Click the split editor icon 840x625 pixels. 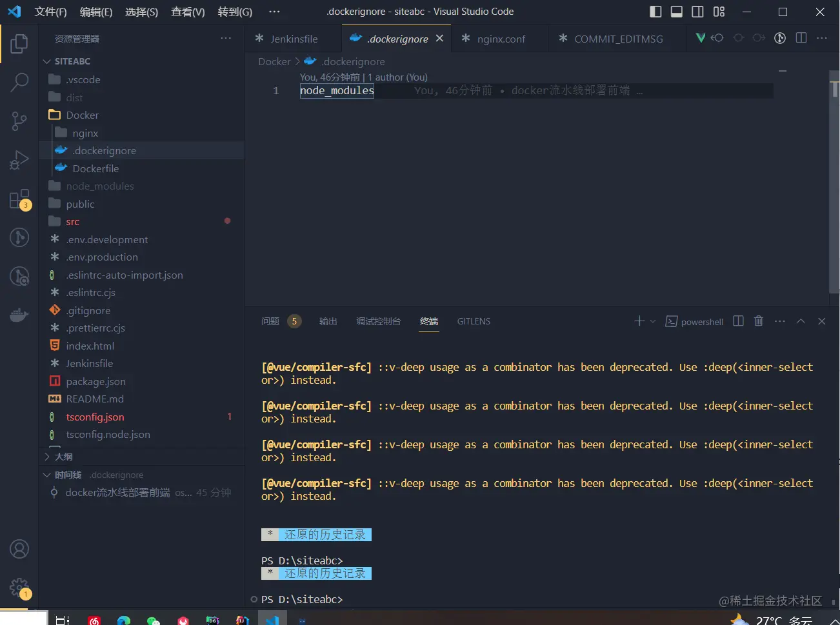point(801,38)
